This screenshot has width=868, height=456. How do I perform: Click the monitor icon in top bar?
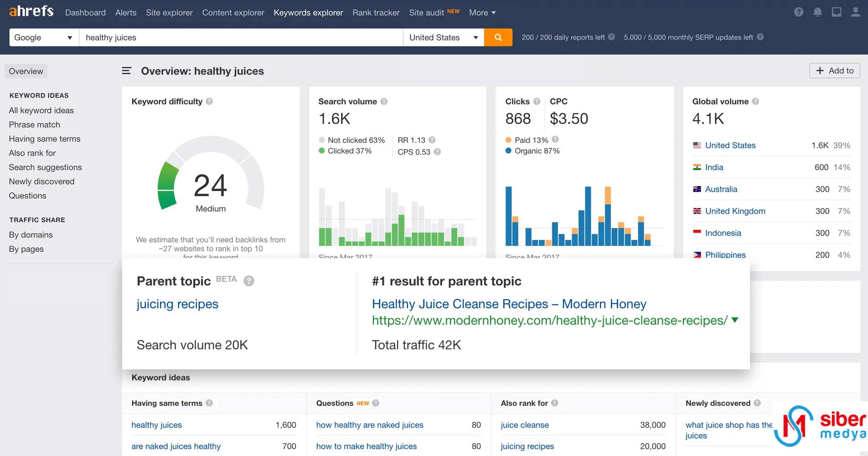(837, 12)
